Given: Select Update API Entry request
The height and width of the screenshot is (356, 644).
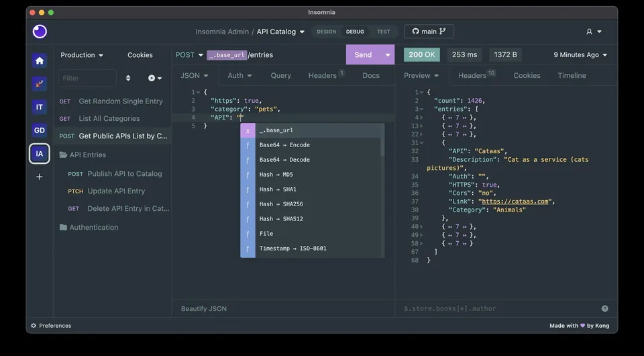Looking at the screenshot, I should coord(112,191).
